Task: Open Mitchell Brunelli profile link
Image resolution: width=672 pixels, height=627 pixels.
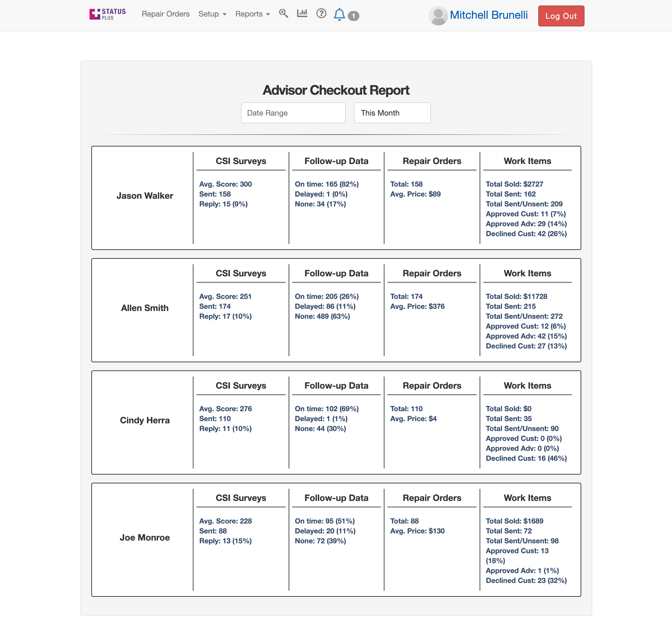Action: 488,15
